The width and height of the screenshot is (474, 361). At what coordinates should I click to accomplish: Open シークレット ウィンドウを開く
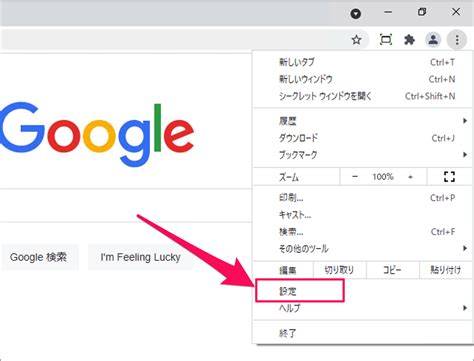[x=362, y=96]
